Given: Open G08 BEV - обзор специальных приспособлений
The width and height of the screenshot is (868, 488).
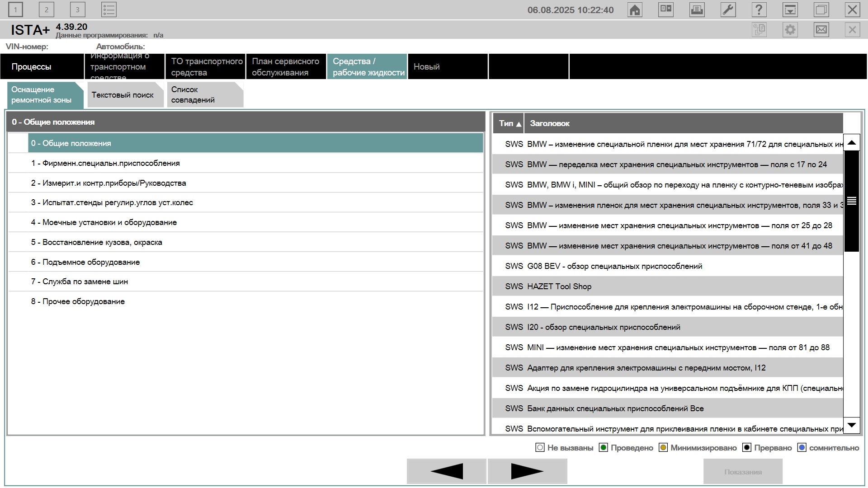Looking at the screenshot, I should click(668, 266).
